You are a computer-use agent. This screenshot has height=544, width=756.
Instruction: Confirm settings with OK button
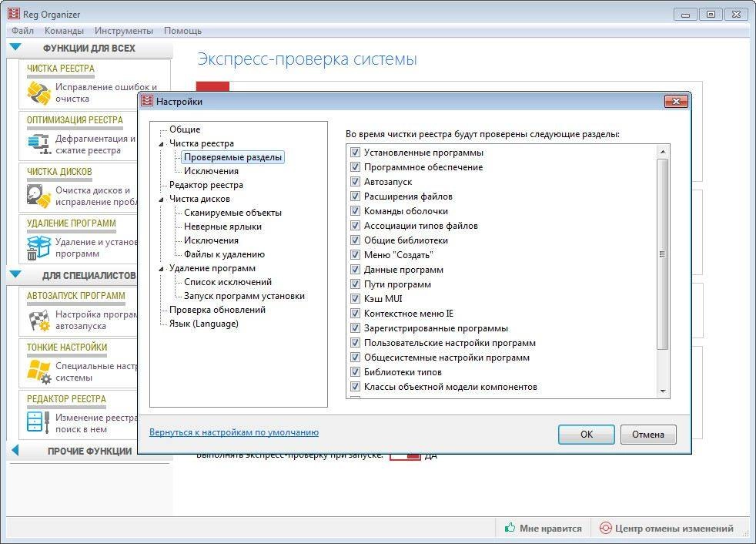coord(587,435)
